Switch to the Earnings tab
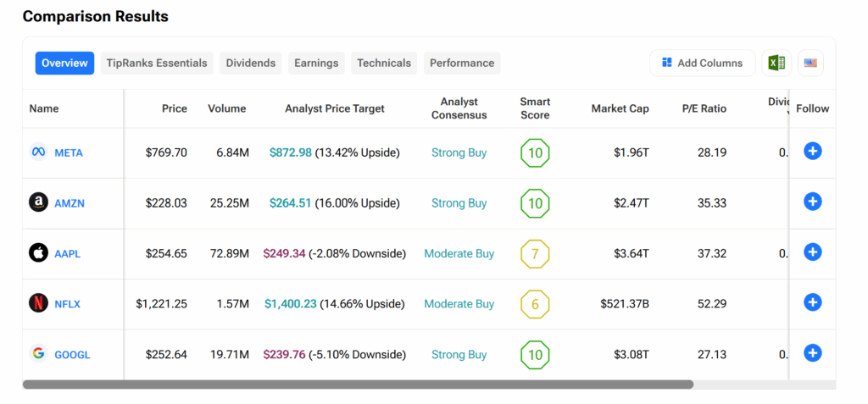 [x=316, y=63]
